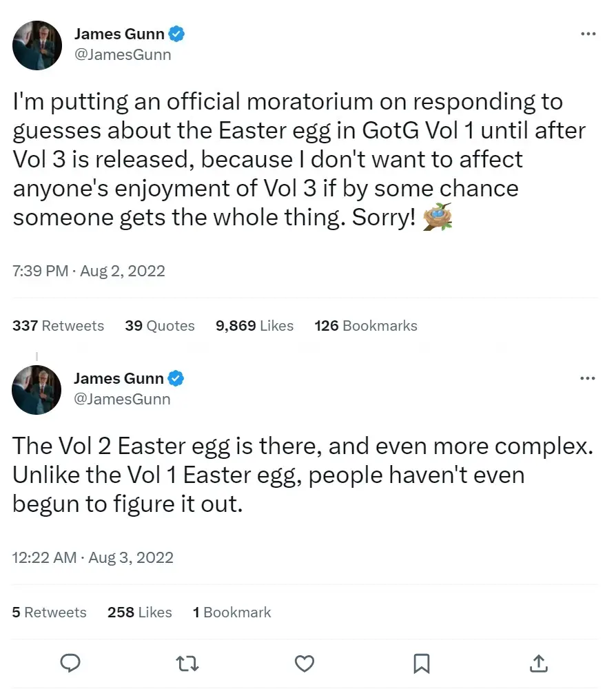The image size is (616, 689).
Task: Open James Gunn's profile avatar
Action: (x=37, y=45)
